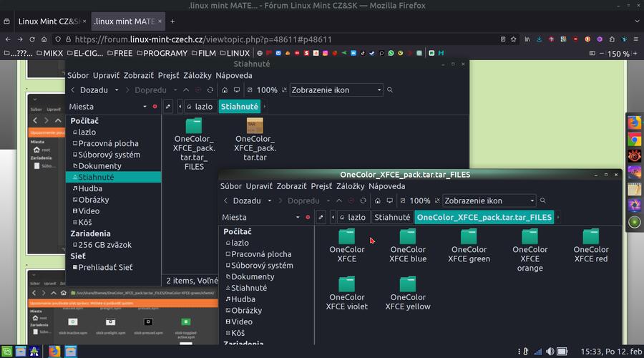Open Zobrazenie ikon dropdown in Stiahnuté window

click(x=336, y=90)
